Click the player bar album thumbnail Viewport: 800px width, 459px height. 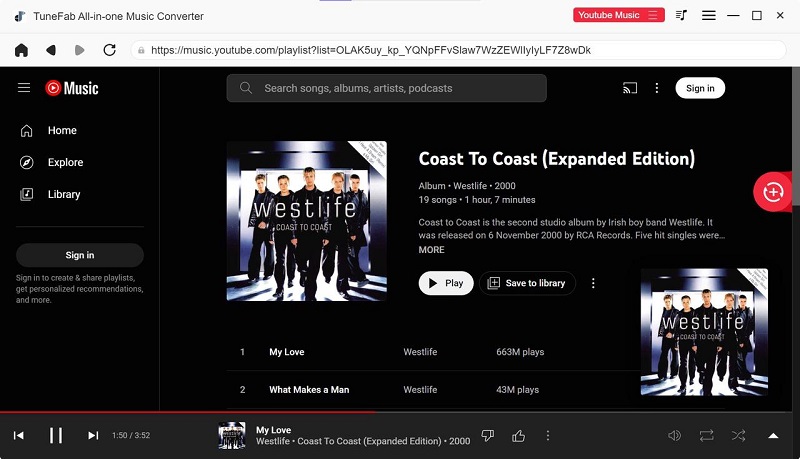(x=232, y=436)
